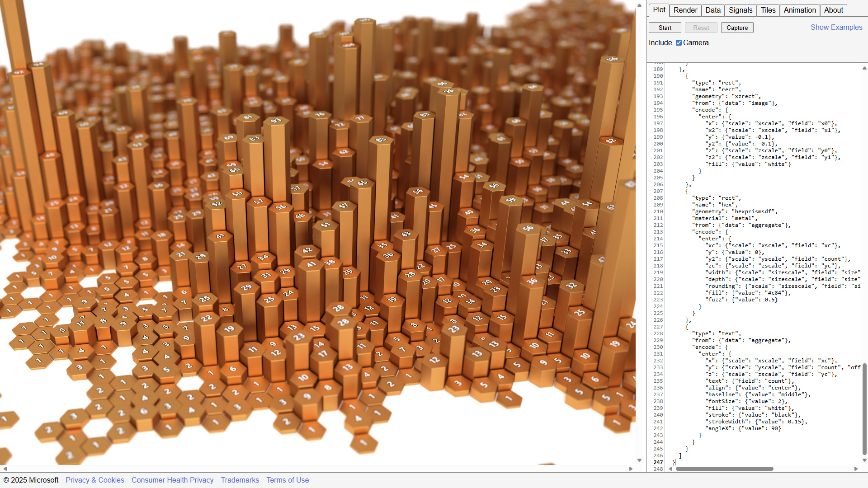The width and height of the screenshot is (868, 488).
Task: Select the Tiles tab
Action: [x=768, y=10]
